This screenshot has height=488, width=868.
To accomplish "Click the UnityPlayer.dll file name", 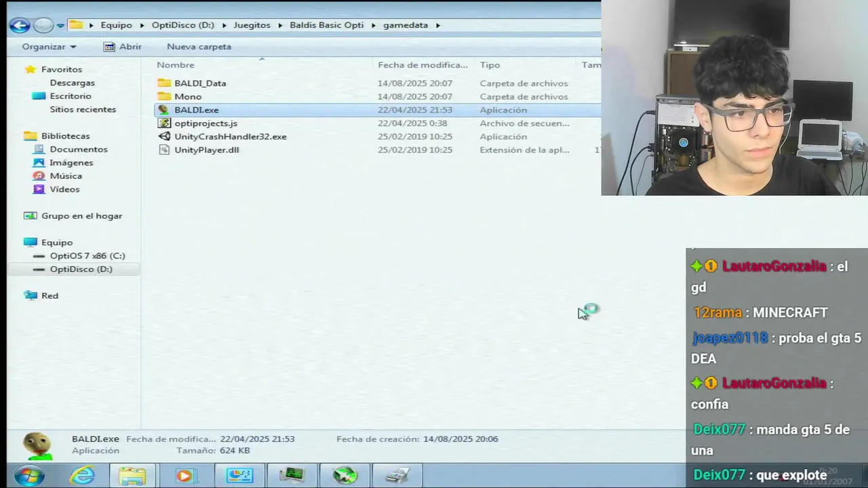I will point(206,150).
